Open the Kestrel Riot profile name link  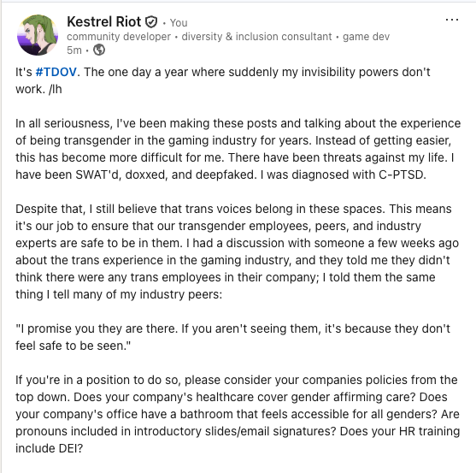(x=103, y=22)
